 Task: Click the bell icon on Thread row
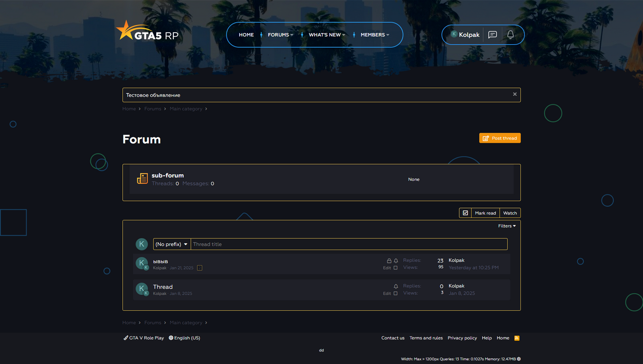396,286
